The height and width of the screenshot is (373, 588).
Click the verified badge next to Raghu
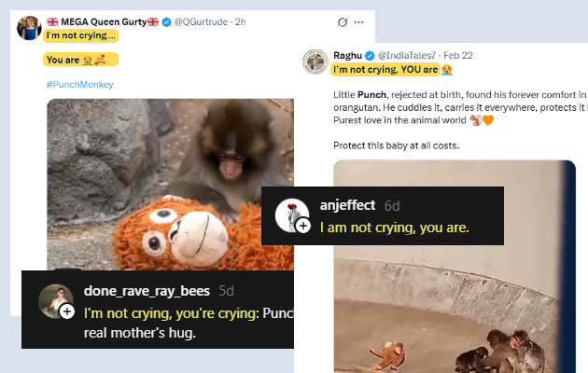(x=370, y=55)
